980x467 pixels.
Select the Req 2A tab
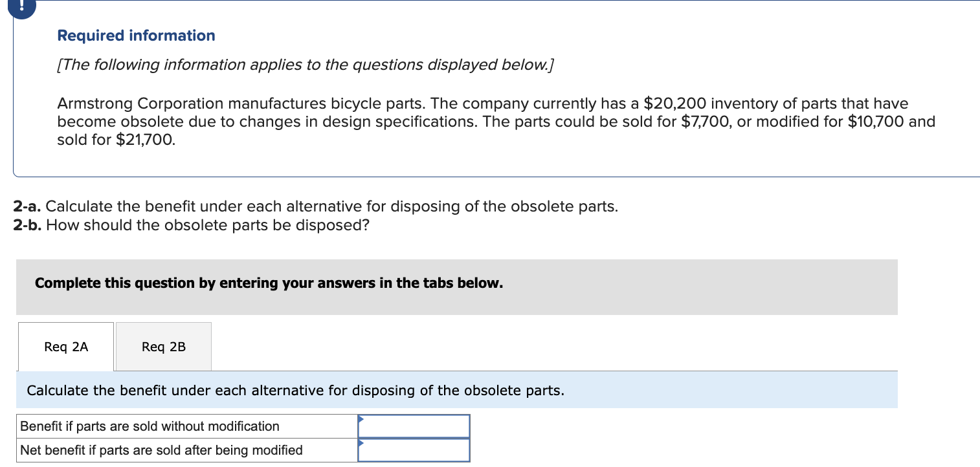click(65, 346)
